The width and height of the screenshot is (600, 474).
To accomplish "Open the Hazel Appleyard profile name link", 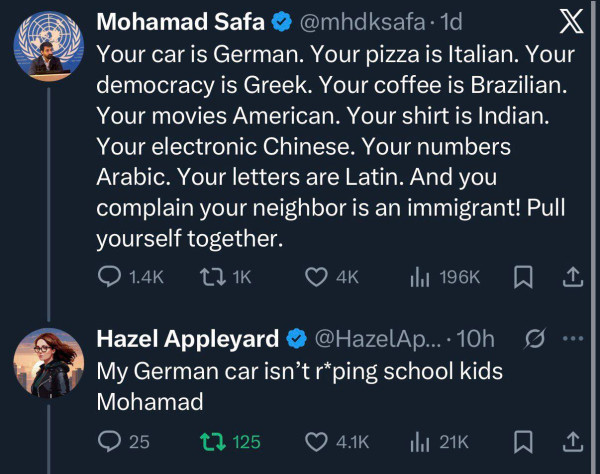I will coord(187,339).
